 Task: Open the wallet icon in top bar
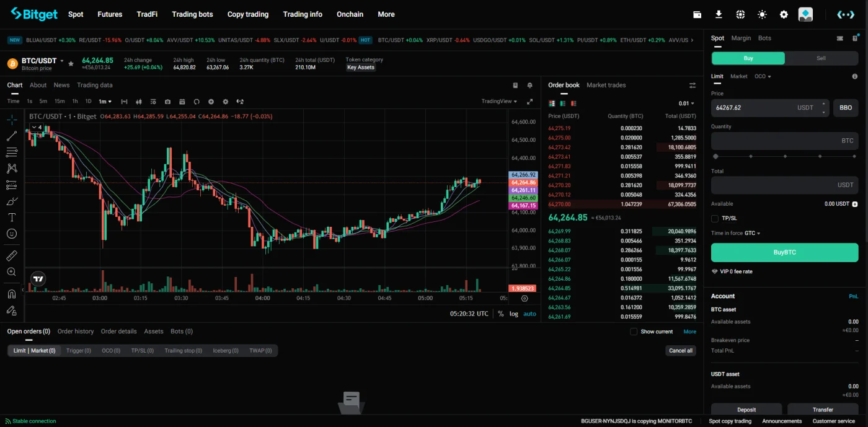tap(697, 14)
